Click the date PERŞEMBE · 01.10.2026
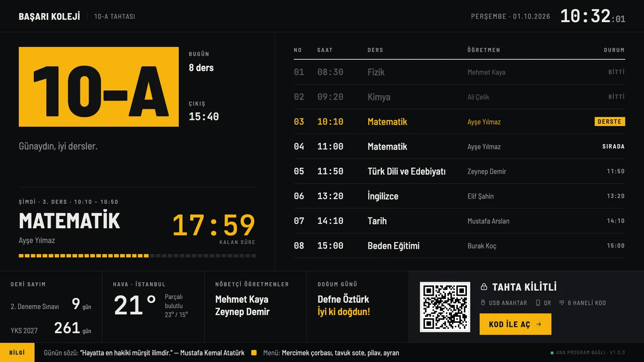This screenshot has height=362, width=644. click(511, 17)
